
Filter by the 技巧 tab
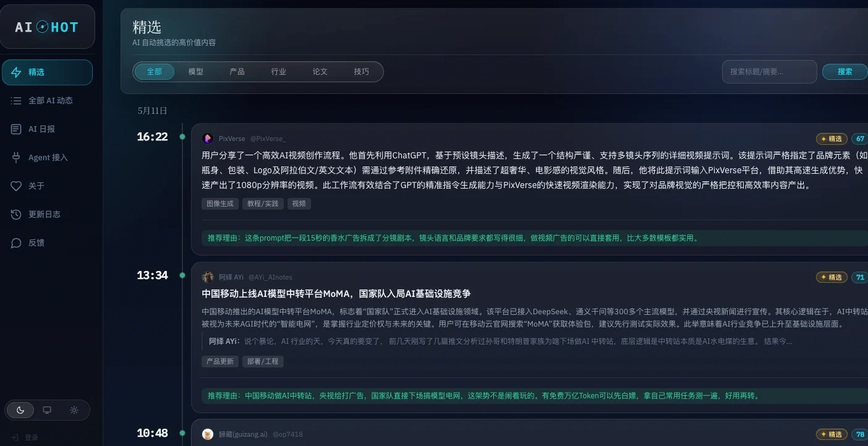[x=362, y=72]
